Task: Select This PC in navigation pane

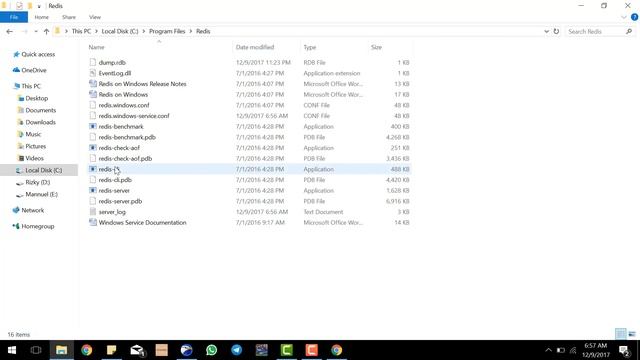Action: coord(27,86)
